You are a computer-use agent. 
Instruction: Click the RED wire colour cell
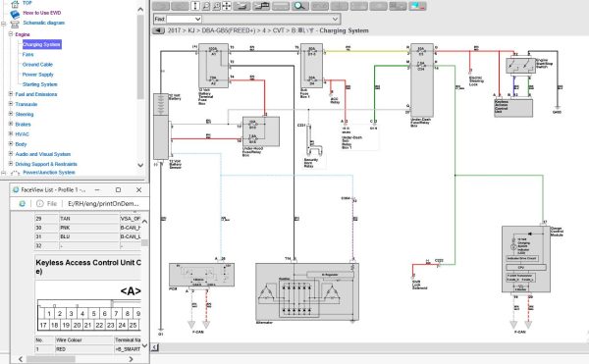click(84, 349)
